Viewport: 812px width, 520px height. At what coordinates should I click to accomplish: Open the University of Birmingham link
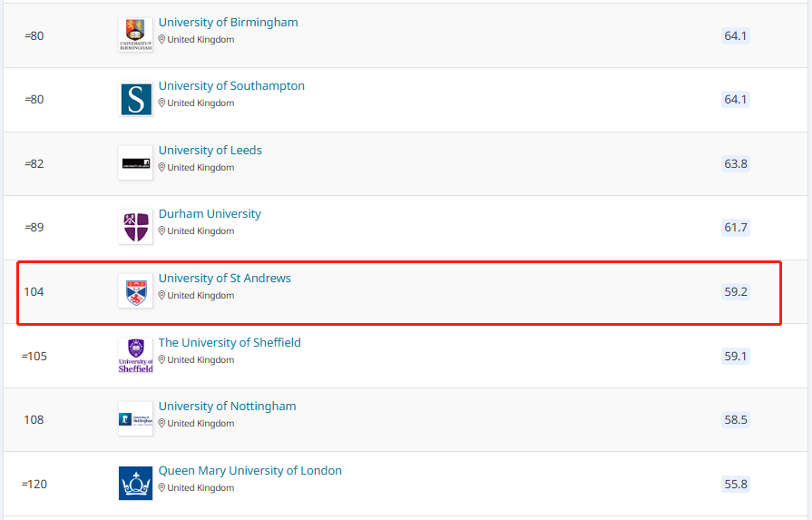(x=228, y=23)
